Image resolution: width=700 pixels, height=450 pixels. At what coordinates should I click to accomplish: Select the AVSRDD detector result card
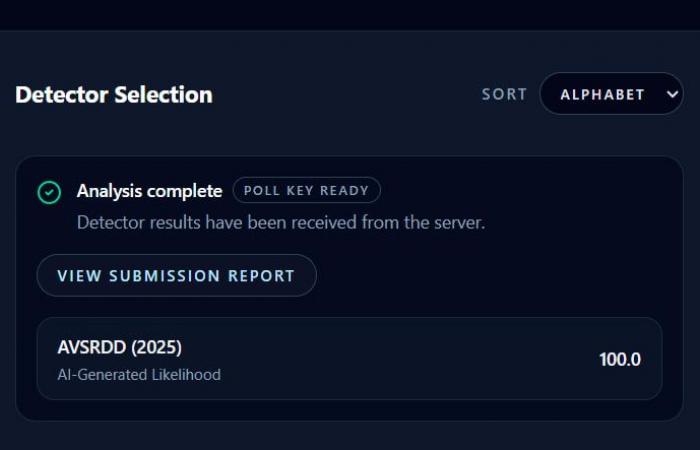(x=349, y=359)
